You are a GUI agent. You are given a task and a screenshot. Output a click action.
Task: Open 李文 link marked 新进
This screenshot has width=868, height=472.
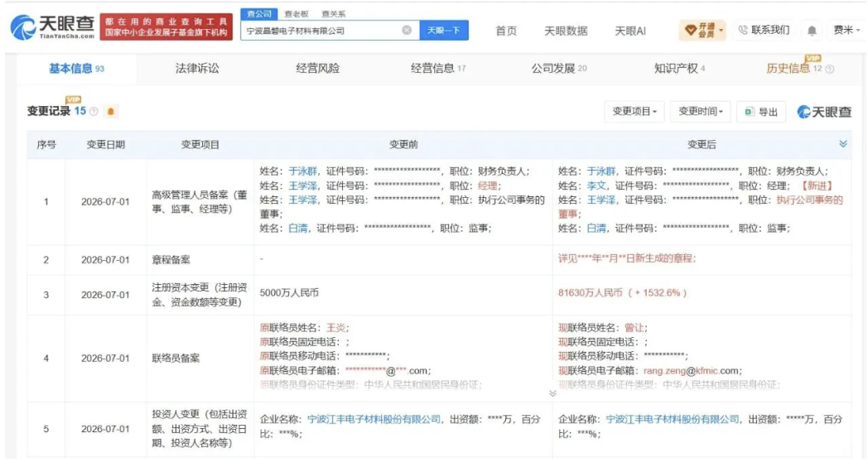coord(596,186)
